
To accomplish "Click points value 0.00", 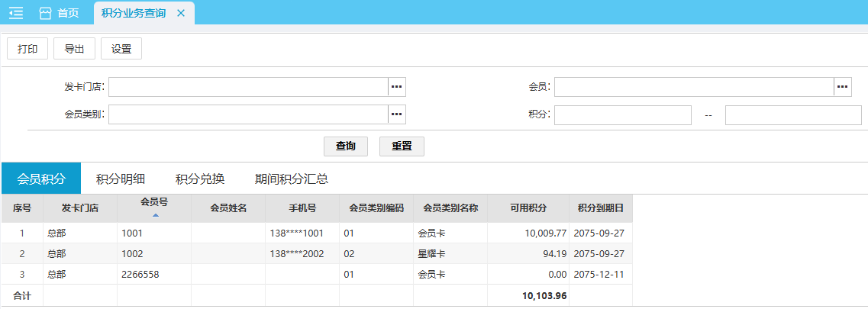I will [x=557, y=274].
